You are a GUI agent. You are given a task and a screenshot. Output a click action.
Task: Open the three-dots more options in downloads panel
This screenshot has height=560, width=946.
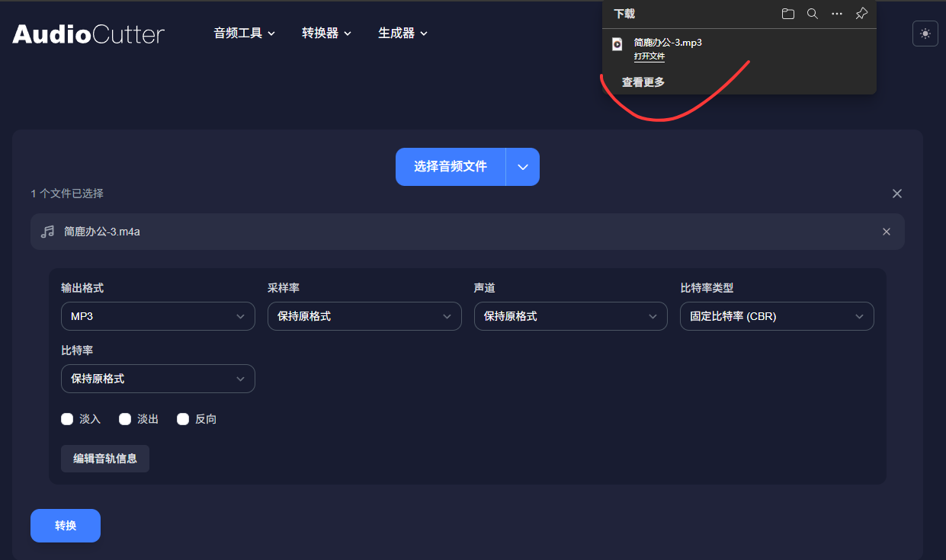click(837, 14)
